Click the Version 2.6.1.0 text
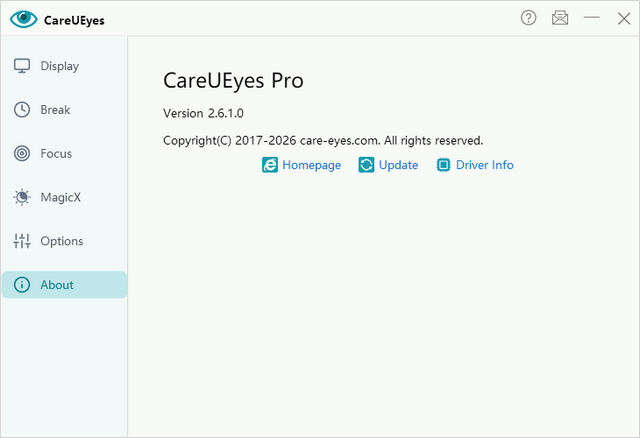This screenshot has width=640, height=438. (203, 113)
